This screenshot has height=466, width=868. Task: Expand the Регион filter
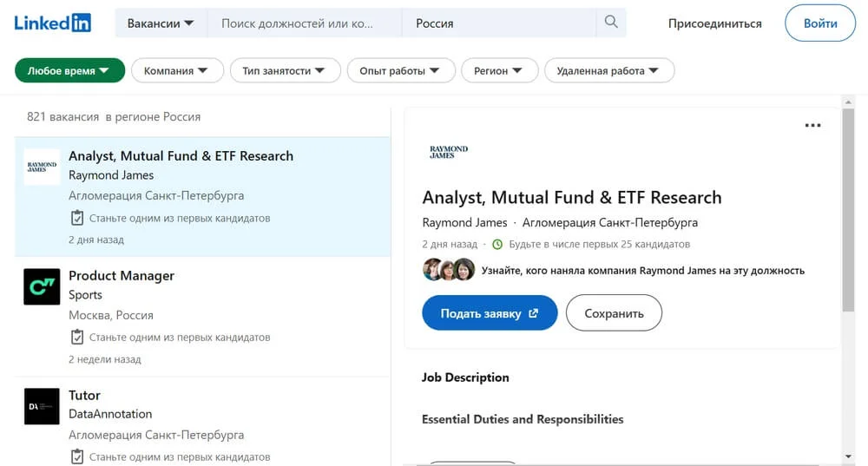[499, 71]
